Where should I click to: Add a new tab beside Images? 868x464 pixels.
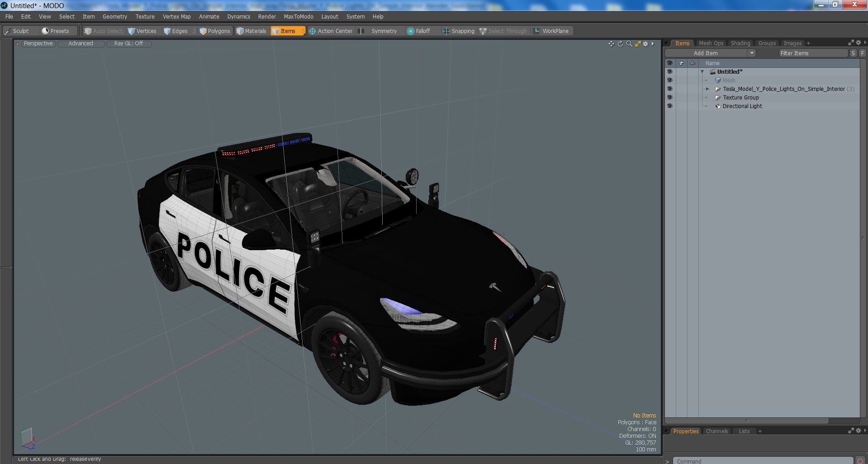[x=808, y=43]
